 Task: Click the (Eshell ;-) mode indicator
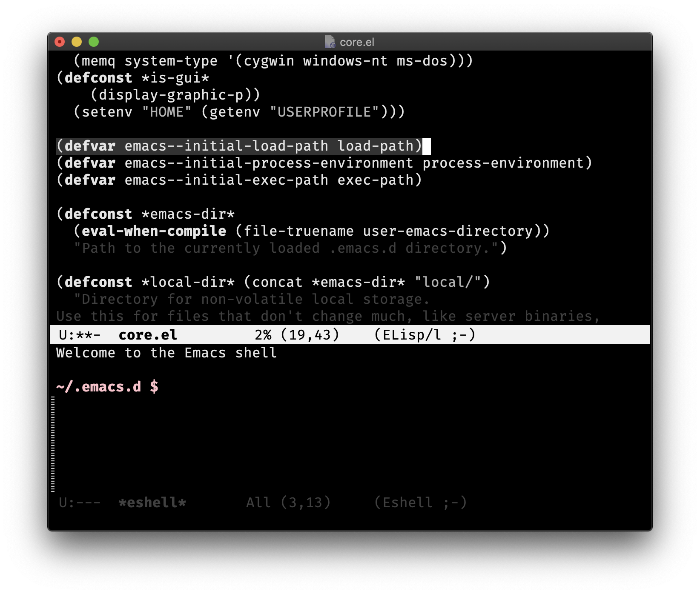point(420,503)
